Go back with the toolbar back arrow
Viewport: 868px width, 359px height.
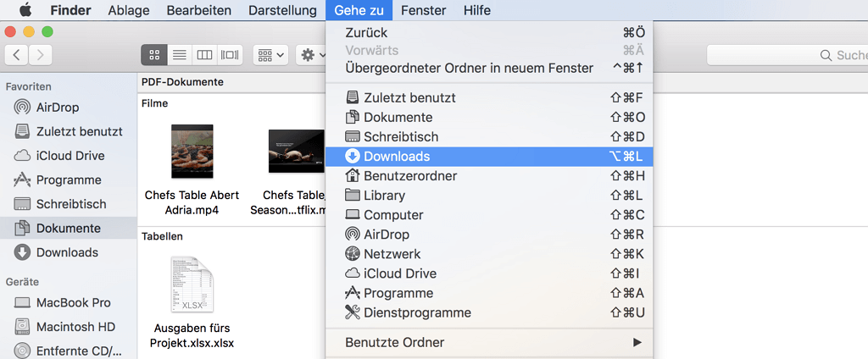[x=17, y=55]
